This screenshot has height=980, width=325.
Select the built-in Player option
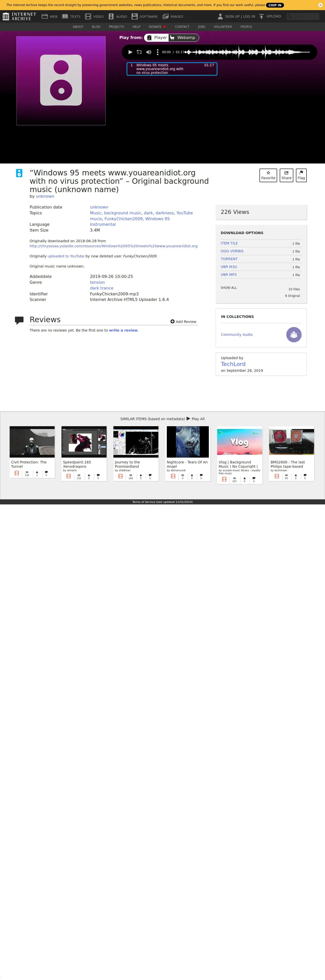(157, 38)
